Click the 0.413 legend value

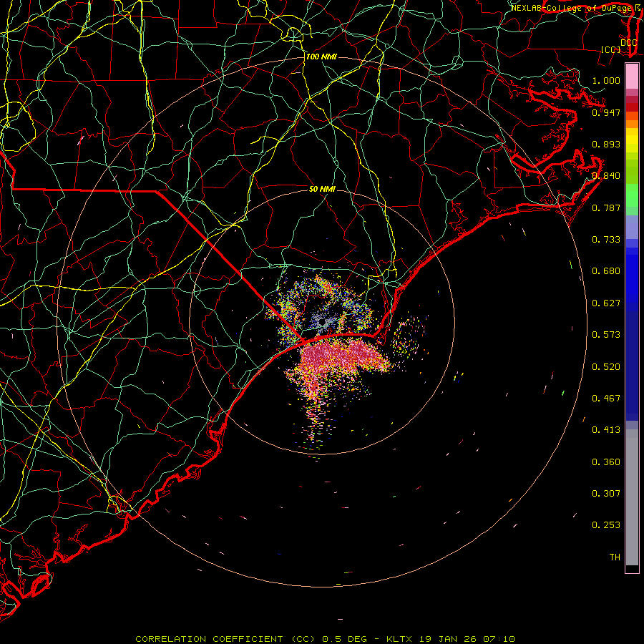point(606,430)
